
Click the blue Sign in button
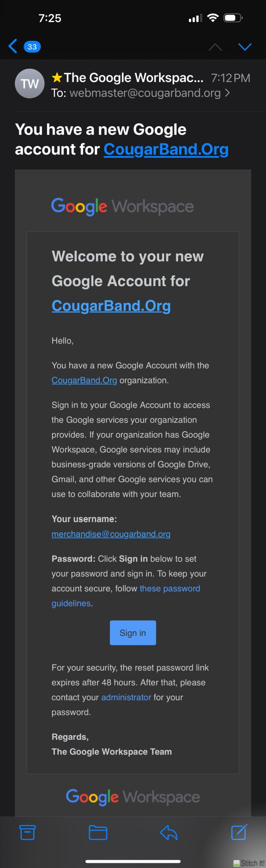(133, 633)
